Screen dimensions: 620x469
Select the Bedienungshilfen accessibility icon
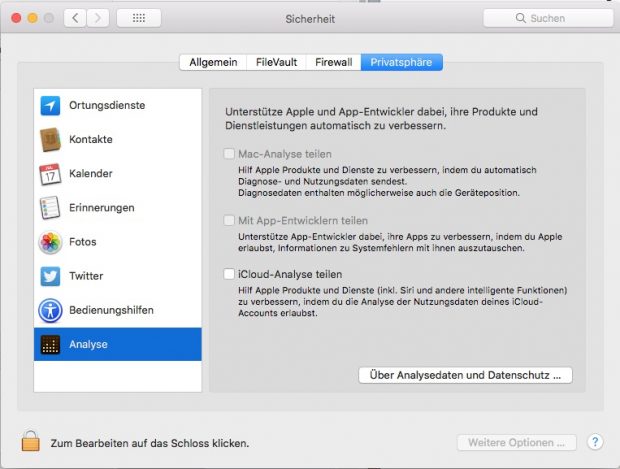(x=50, y=310)
